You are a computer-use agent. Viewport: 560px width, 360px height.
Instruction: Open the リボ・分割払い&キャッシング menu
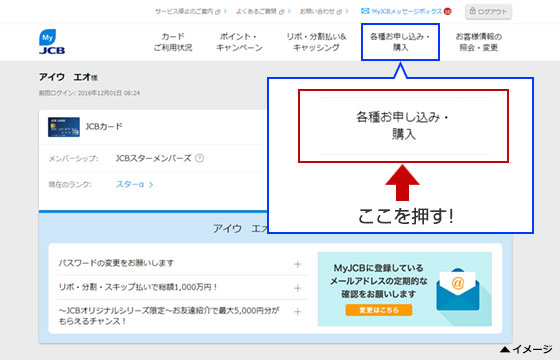(316, 42)
